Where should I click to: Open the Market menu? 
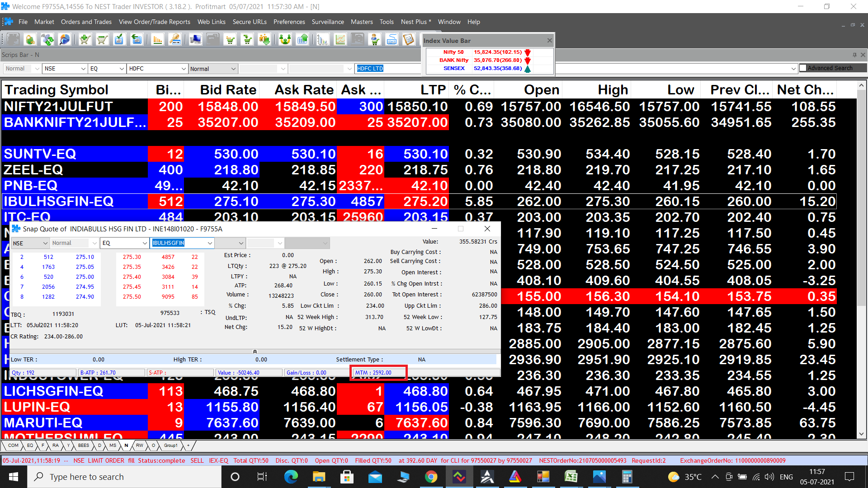tap(44, 22)
